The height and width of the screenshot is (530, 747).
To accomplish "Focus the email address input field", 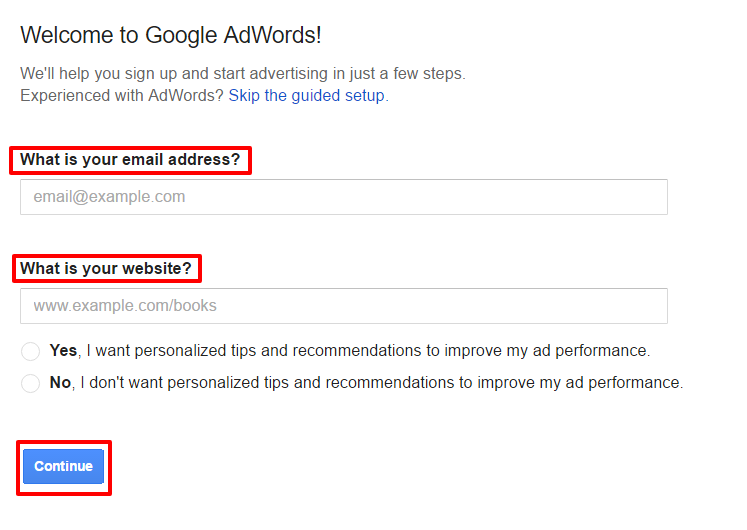I will tap(343, 197).
